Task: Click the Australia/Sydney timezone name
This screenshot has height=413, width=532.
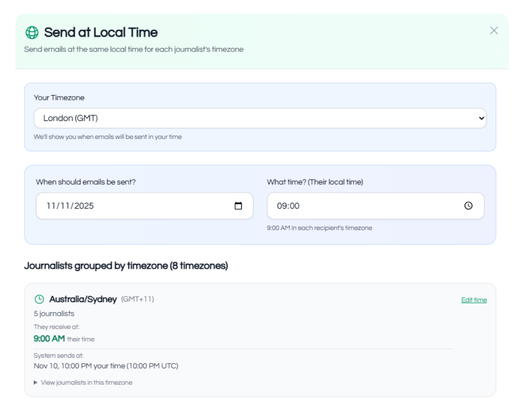Action: [83, 299]
